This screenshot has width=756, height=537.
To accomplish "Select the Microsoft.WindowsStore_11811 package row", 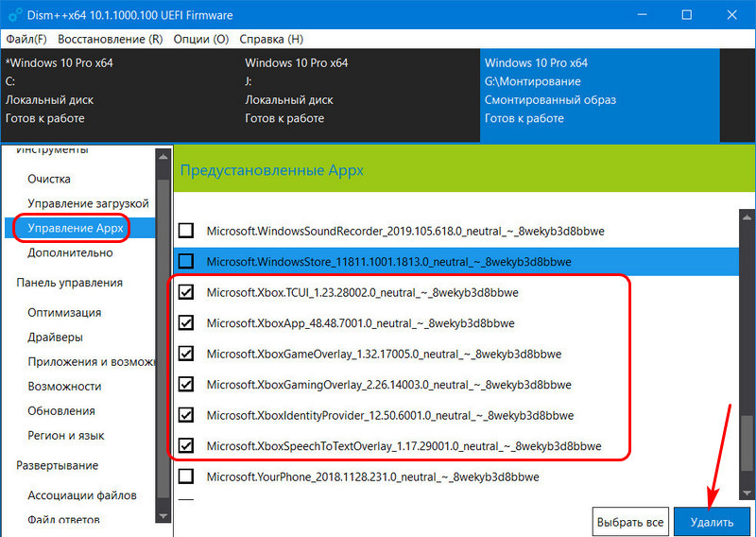I will click(x=456, y=262).
